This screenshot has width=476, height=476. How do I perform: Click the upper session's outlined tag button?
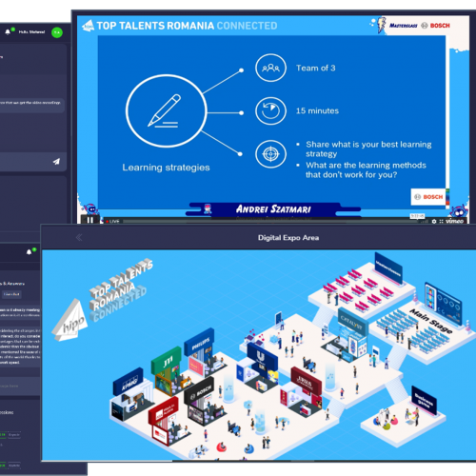pos(14,435)
